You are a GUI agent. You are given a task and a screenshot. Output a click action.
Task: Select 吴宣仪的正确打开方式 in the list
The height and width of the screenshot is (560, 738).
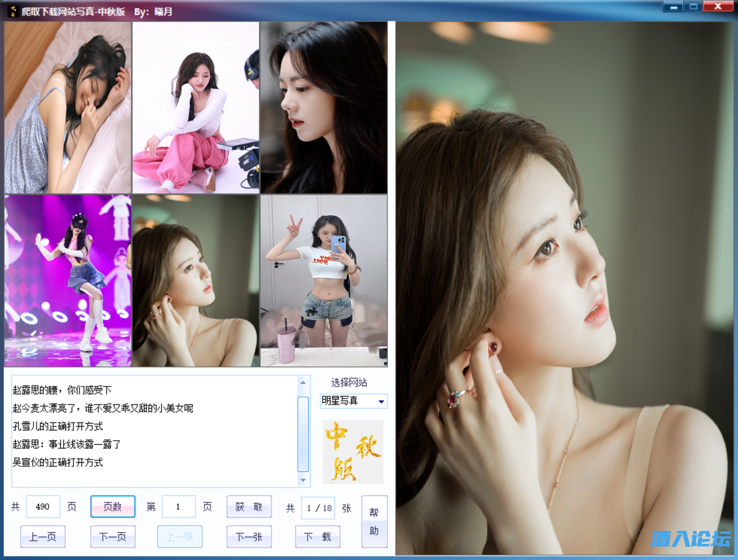(x=58, y=462)
